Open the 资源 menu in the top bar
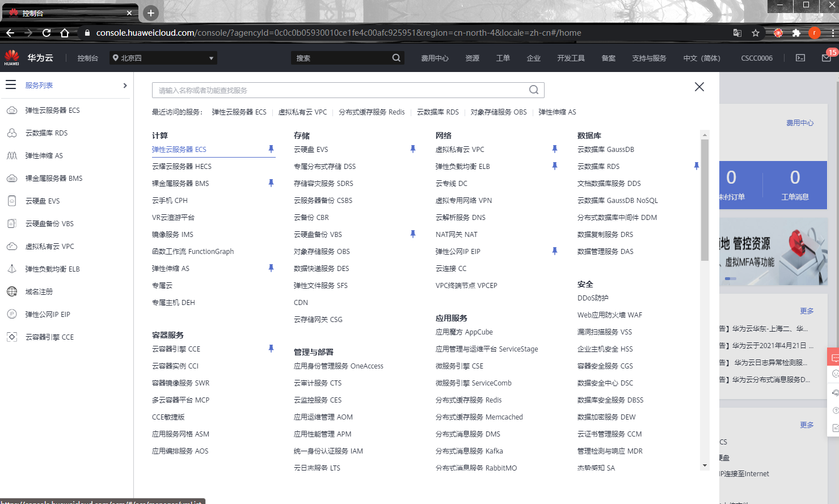The image size is (839, 504). (x=472, y=58)
